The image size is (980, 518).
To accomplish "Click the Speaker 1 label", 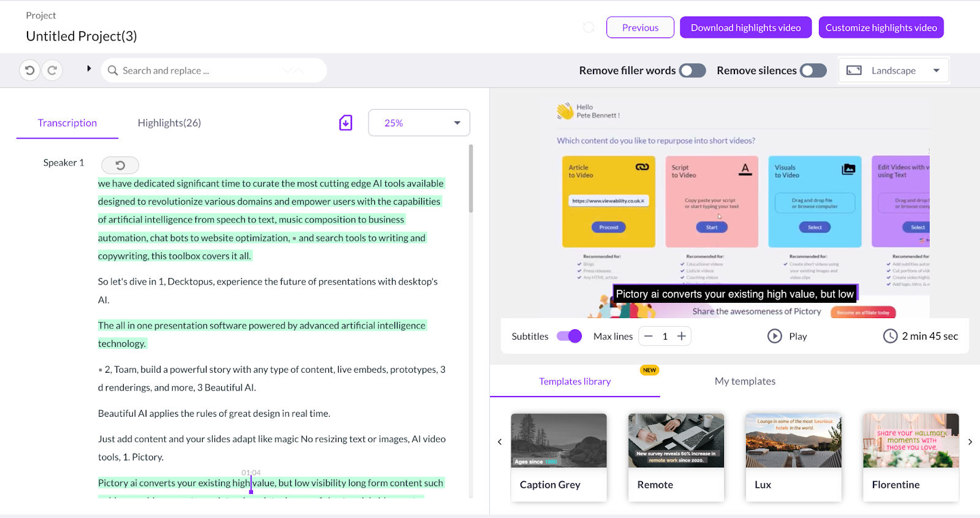I will click(64, 162).
